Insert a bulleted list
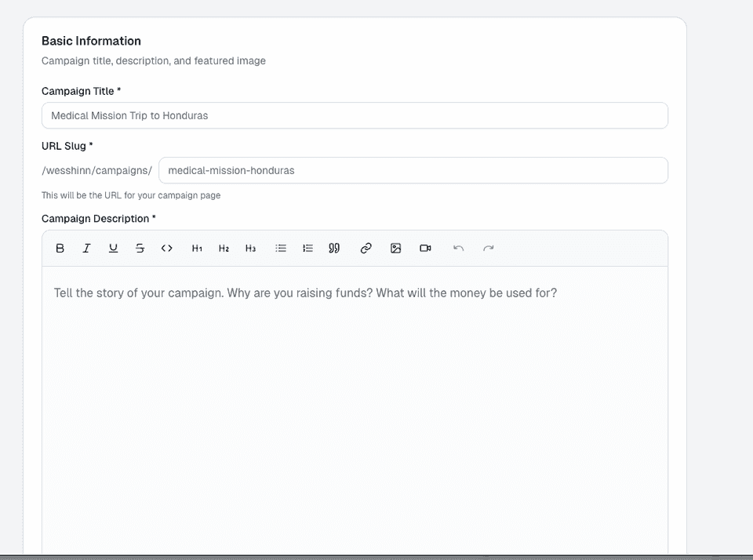This screenshot has height=560, width=753. pos(281,249)
